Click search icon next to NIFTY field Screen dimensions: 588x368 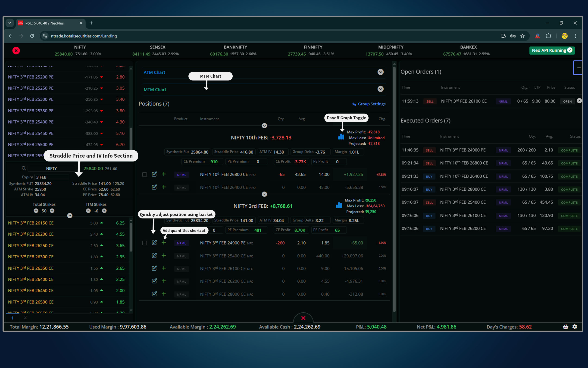point(24,168)
